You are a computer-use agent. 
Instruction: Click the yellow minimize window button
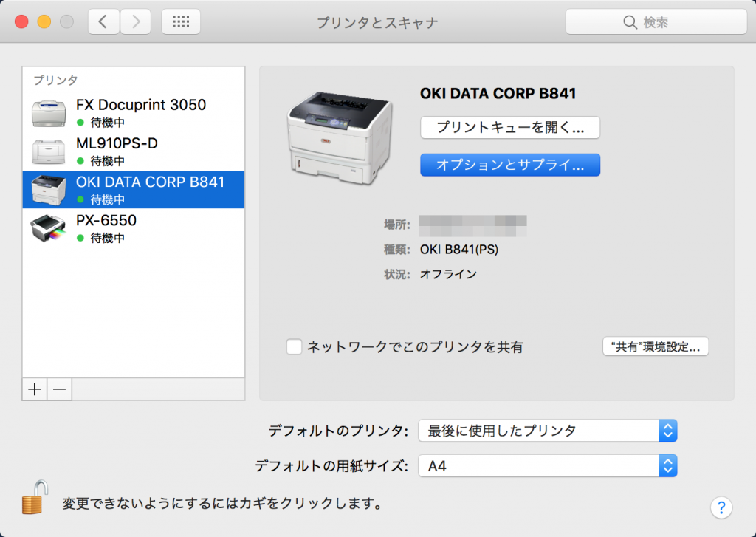coord(44,22)
